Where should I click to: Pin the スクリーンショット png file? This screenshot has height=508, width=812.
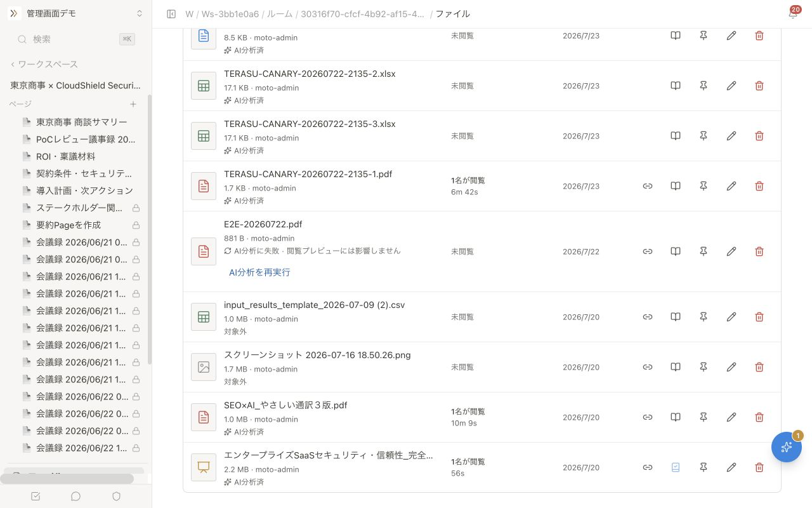pos(704,367)
